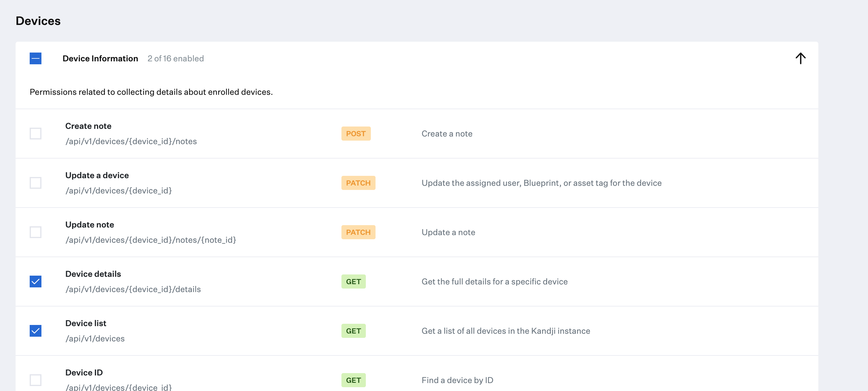
Task: Select the Device Information section title
Action: (100, 58)
